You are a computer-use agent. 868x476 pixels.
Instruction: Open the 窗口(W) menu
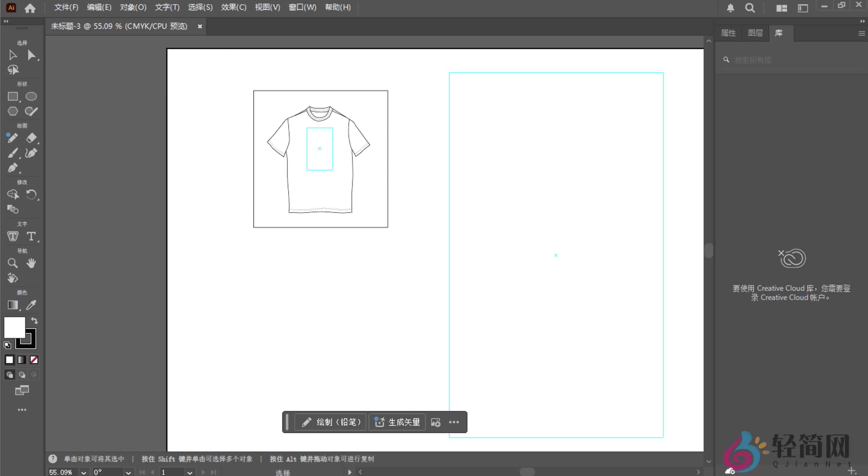(x=302, y=7)
